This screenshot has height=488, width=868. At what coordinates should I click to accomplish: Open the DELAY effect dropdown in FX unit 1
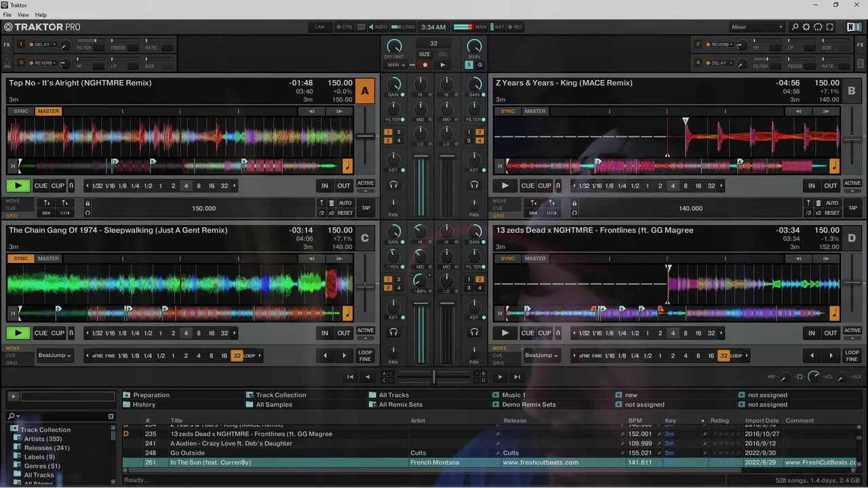[x=42, y=45]
